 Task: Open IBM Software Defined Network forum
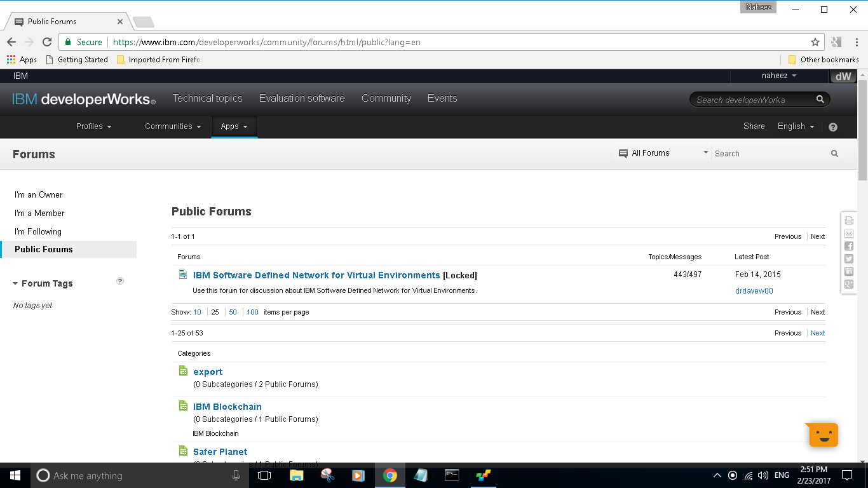316,275
